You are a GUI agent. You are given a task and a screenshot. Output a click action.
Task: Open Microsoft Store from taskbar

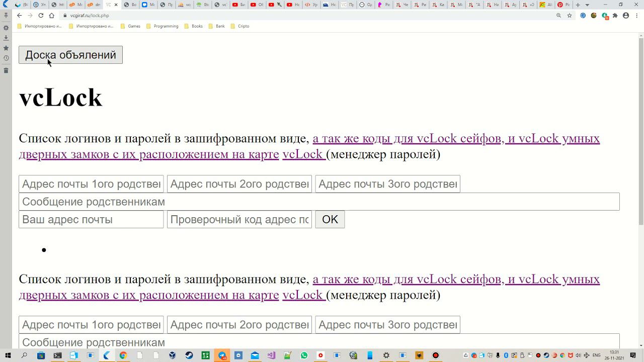pyautogui.click(x=41, y=355)
